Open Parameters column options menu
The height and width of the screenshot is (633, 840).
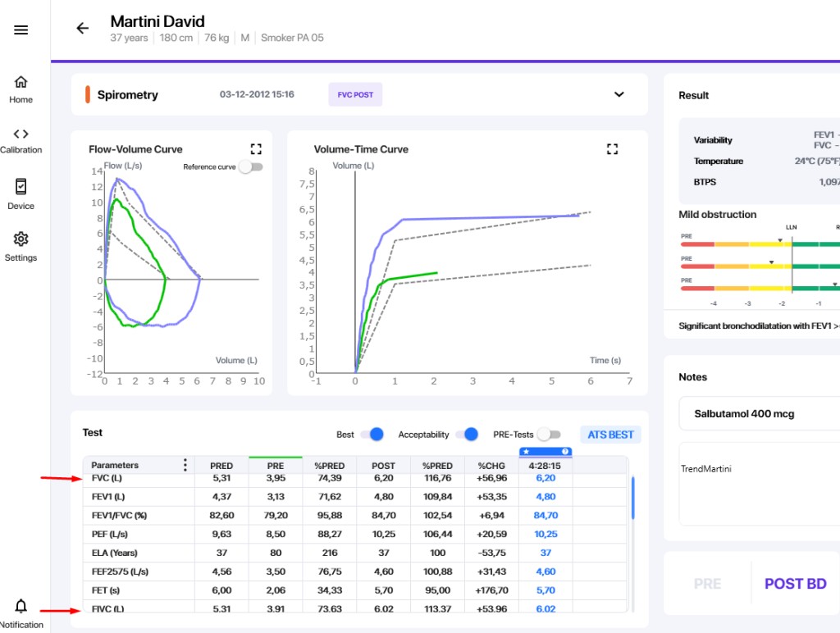185,466
